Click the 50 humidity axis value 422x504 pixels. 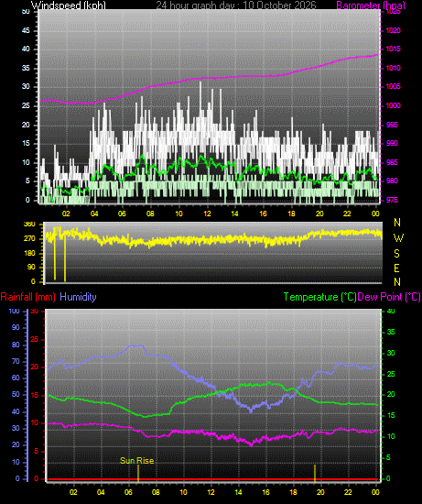pyautogui.click(x=16, y=394)
